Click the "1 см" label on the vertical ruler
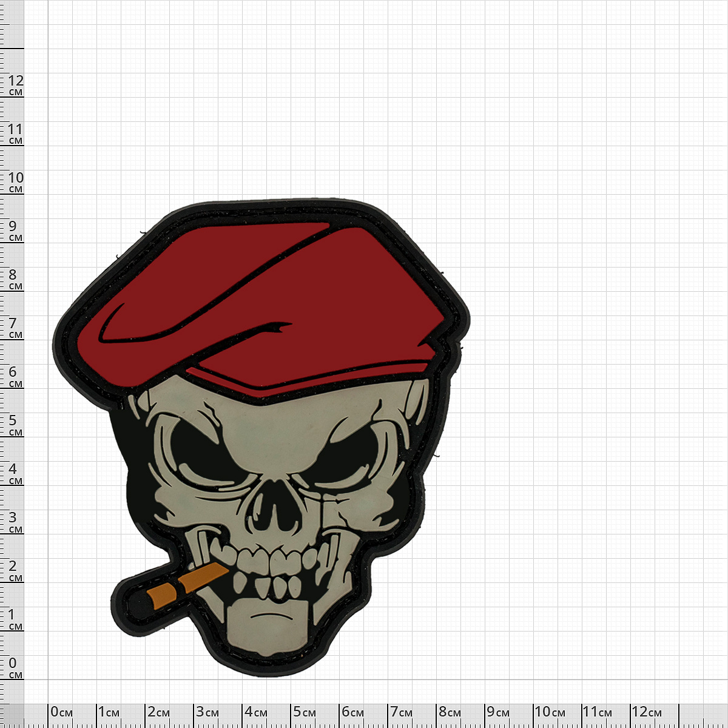 click(x=16, y=619)
